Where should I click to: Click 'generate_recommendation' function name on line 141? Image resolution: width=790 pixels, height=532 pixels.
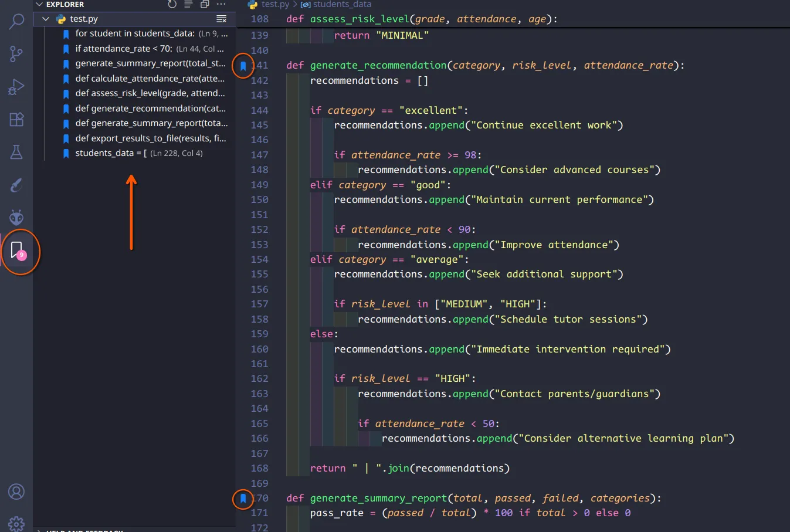[378, 66]
